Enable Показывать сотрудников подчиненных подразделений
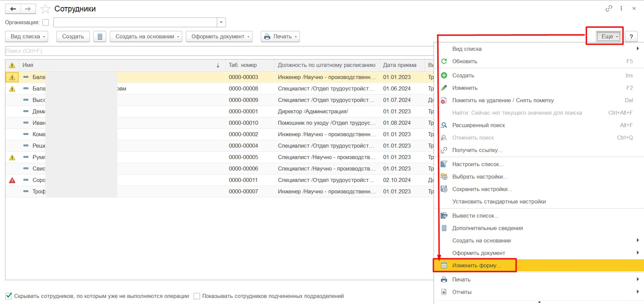Image resolution: width=644 pixels, height=304 pixels. click(x=197, y=296)
